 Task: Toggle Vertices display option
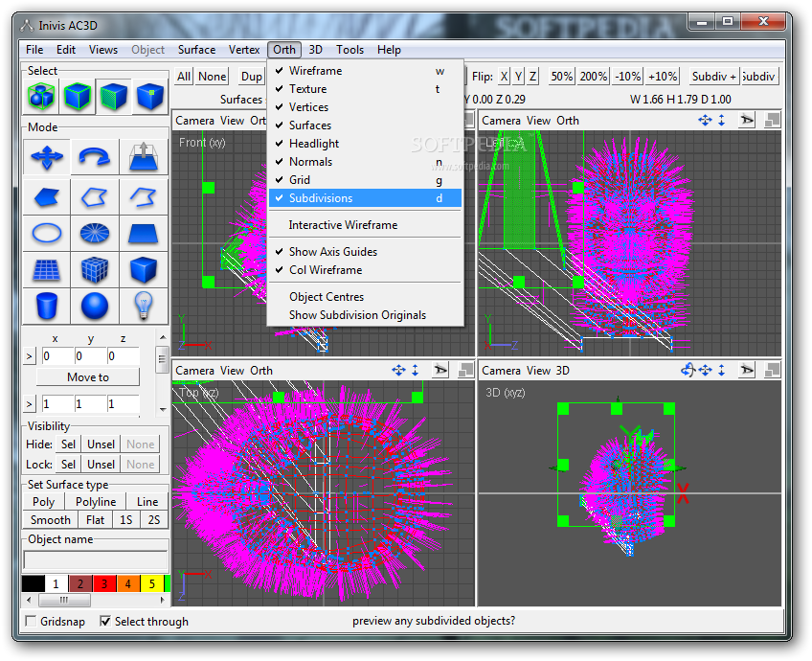pos(365,107)
